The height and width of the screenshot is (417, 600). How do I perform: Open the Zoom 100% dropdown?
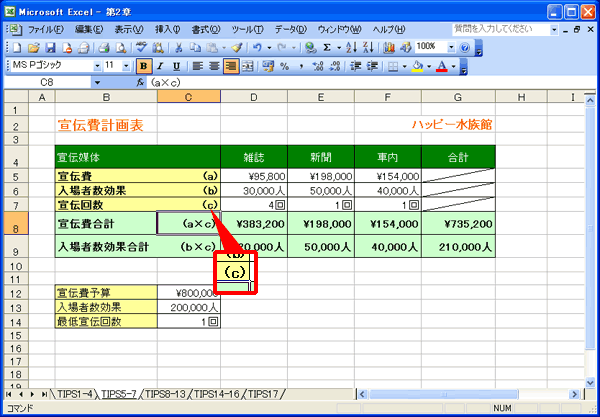coord(452,47)
